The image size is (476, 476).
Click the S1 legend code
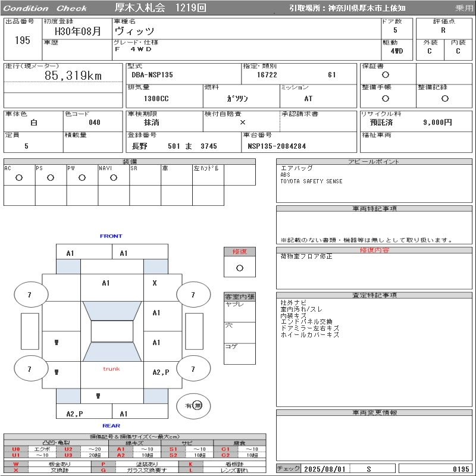pos(173,449)
